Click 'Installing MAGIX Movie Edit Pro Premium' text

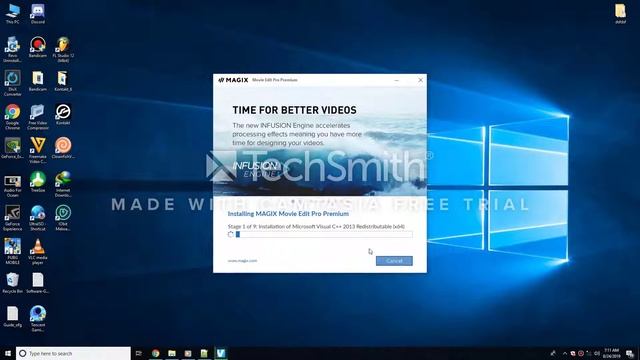point(288,214)
